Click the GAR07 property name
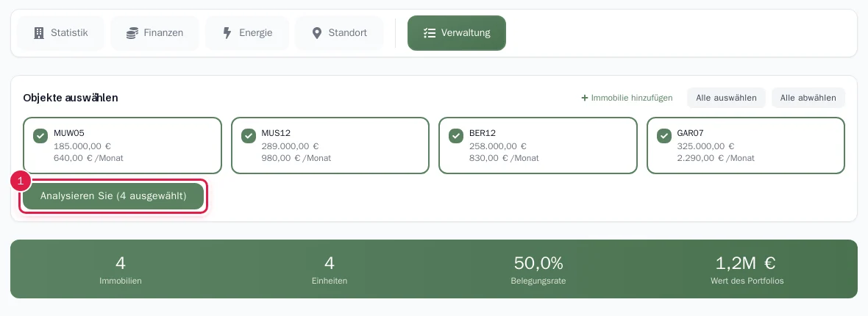The width and height of the screenshot is (868, 316). click(691, 133)
